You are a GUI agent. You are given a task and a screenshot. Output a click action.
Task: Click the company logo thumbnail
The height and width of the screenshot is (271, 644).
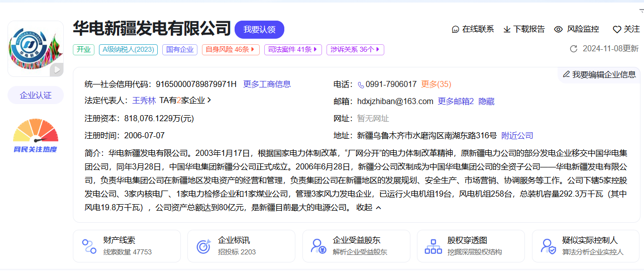point(36,49)
